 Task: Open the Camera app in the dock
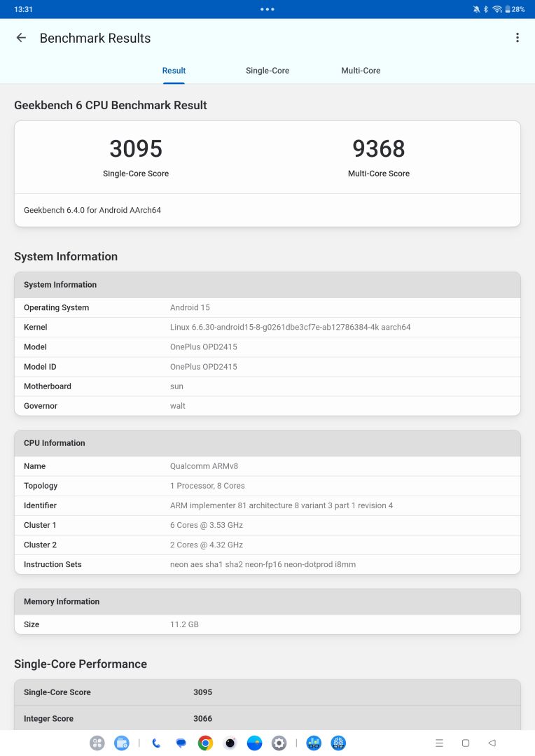coord(230,743)
